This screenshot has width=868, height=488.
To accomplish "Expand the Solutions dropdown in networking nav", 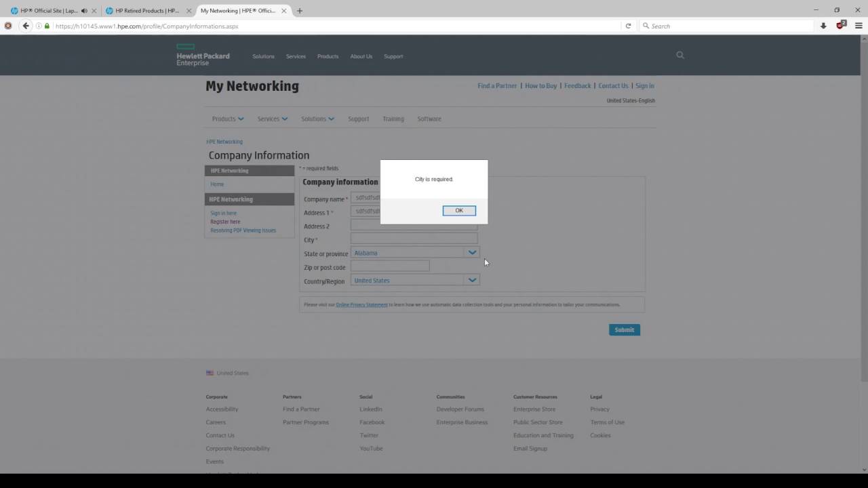I will [x=317, y=119].
